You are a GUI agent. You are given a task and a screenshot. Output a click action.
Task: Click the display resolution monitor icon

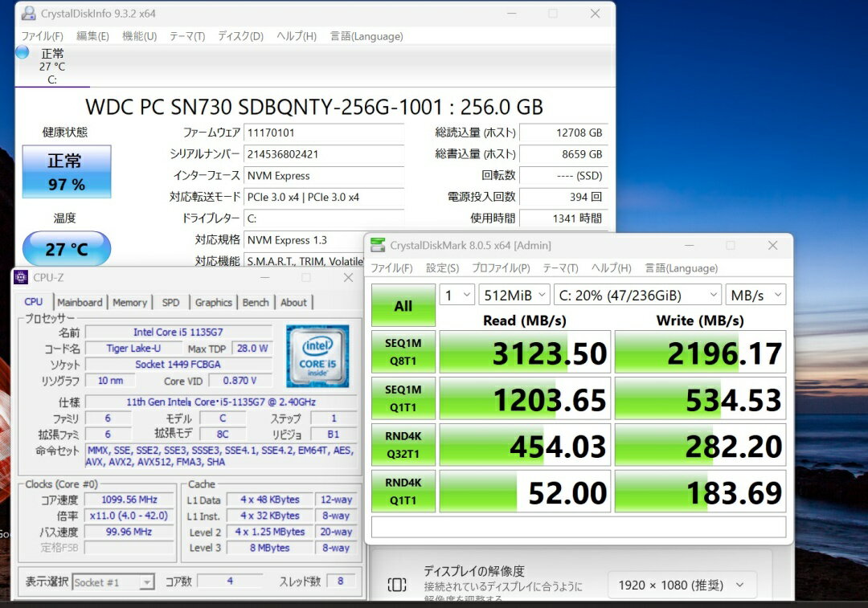click(x=397, y=585)
